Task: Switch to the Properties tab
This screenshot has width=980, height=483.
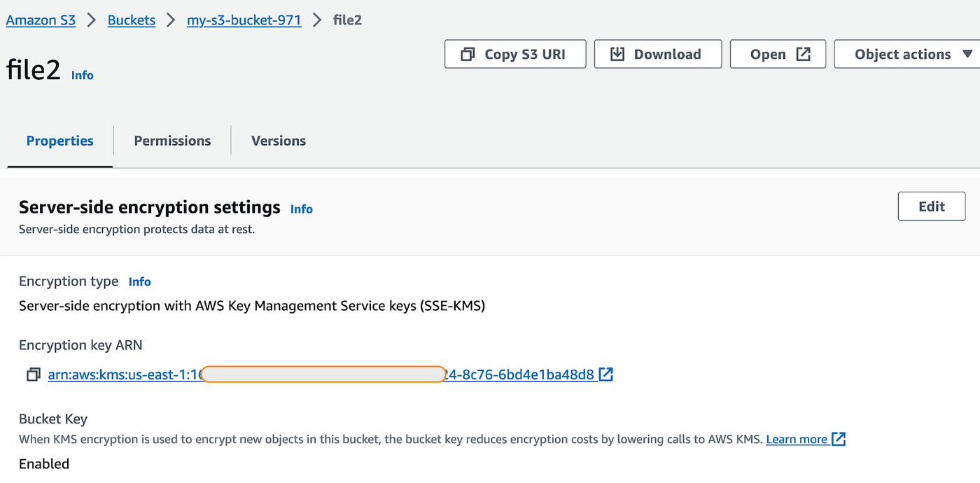Action: pos(59,141)
